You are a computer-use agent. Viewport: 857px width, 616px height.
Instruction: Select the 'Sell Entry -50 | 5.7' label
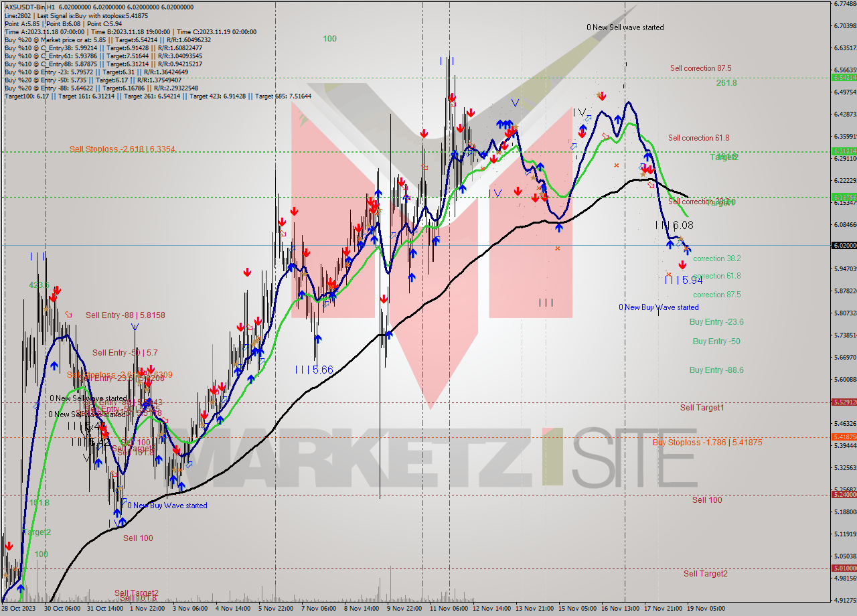click(x=125, y=353)
